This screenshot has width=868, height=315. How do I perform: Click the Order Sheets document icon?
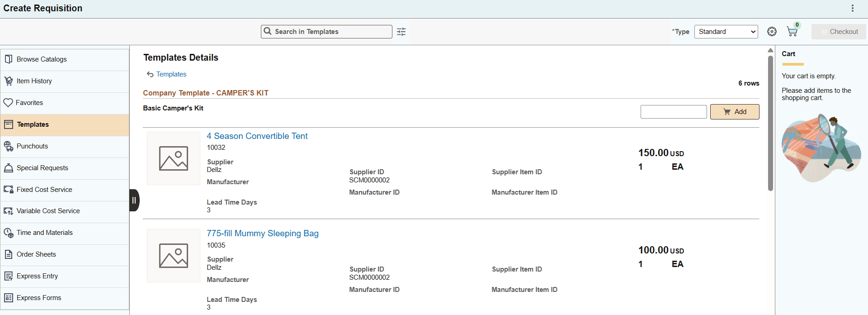(x=9, y=254)
